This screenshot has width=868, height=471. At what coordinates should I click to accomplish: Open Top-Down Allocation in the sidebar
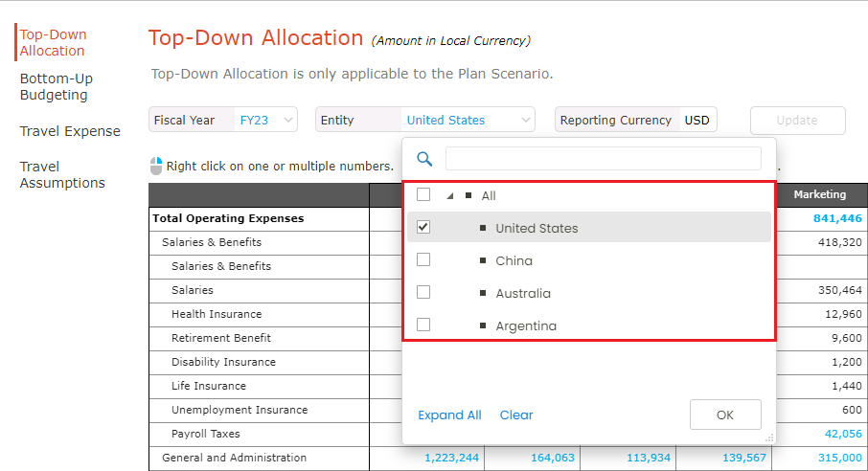(53, 43)
